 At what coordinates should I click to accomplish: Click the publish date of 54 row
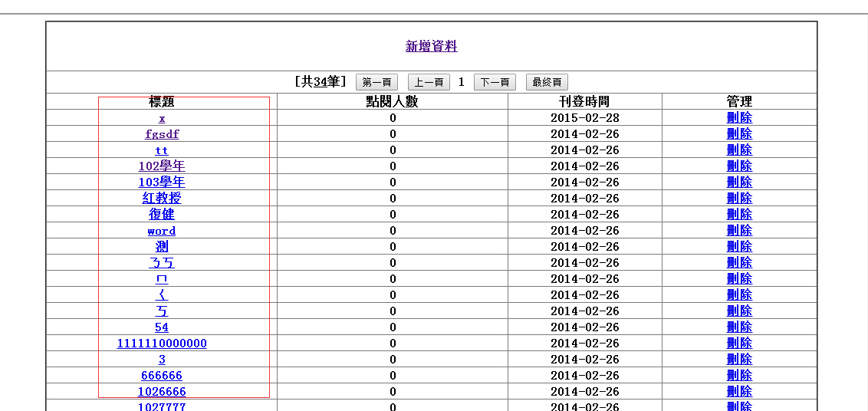[584, 327]
